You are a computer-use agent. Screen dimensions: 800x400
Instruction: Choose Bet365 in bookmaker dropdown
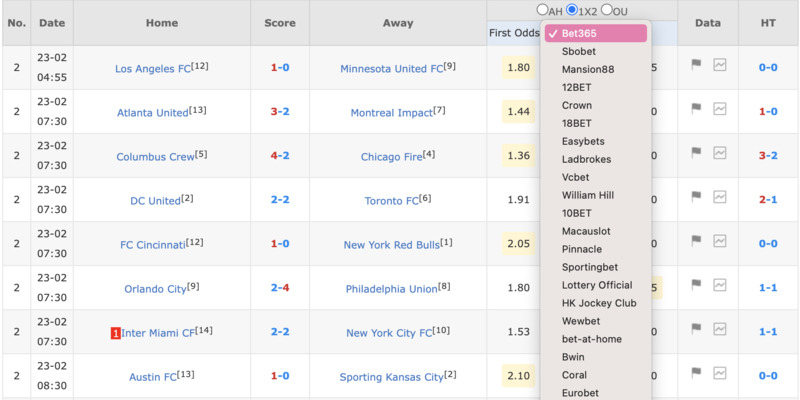coord(596,33)
